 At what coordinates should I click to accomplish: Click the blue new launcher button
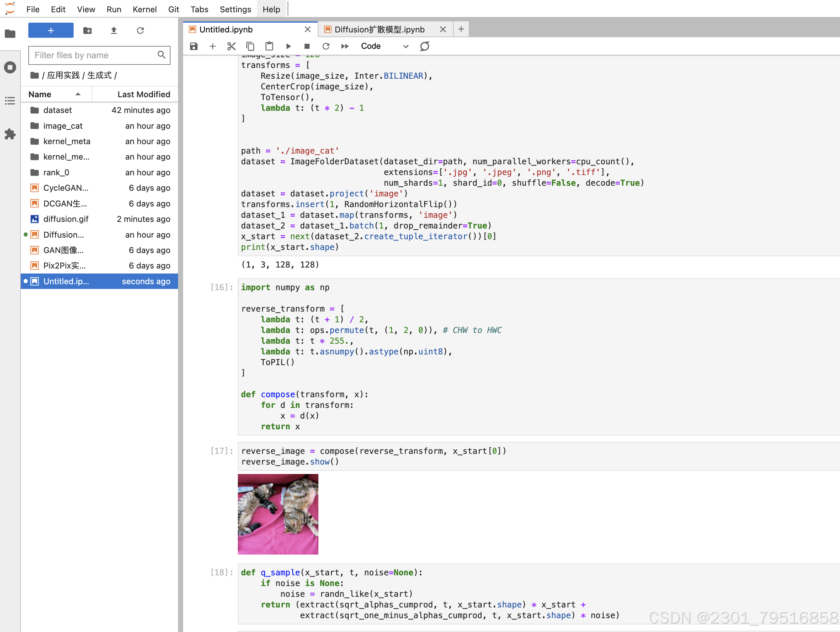pyautogui.click(x=51, y=31)
